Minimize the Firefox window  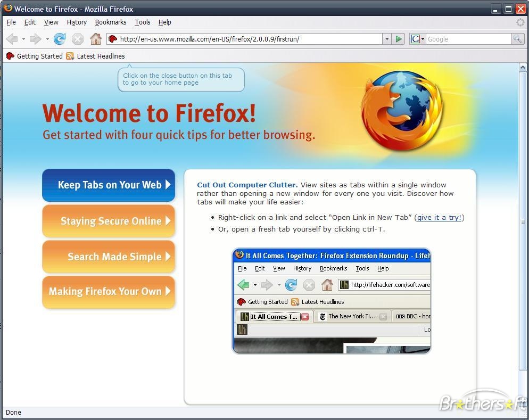[495, 9]
